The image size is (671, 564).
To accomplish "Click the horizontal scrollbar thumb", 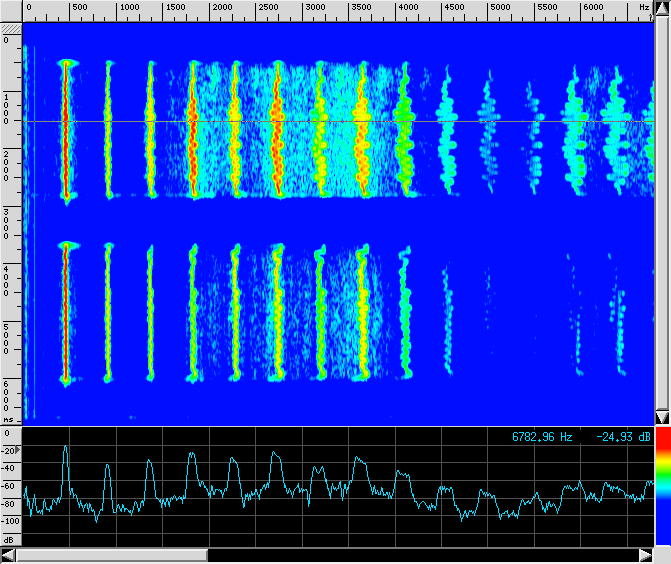I will 111,555.
